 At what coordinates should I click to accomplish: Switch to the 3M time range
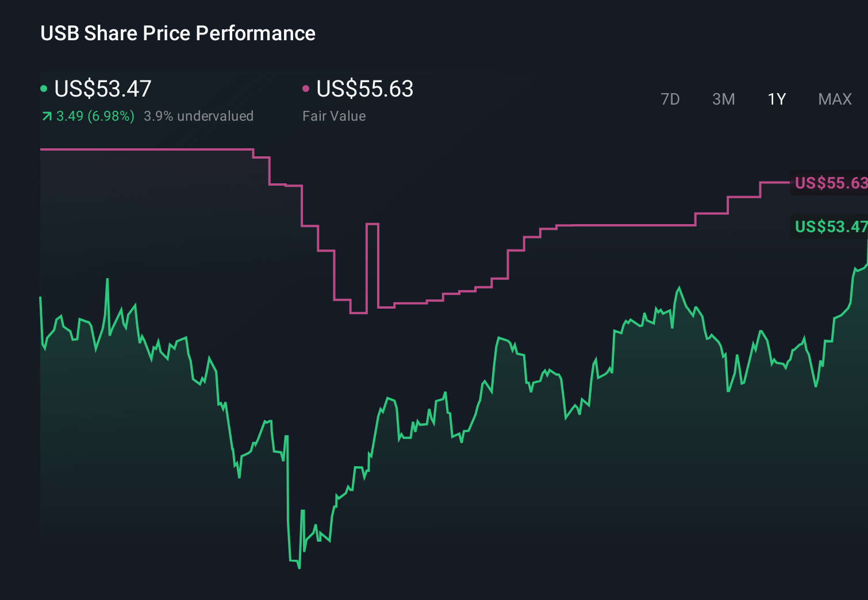pos(723,99)
